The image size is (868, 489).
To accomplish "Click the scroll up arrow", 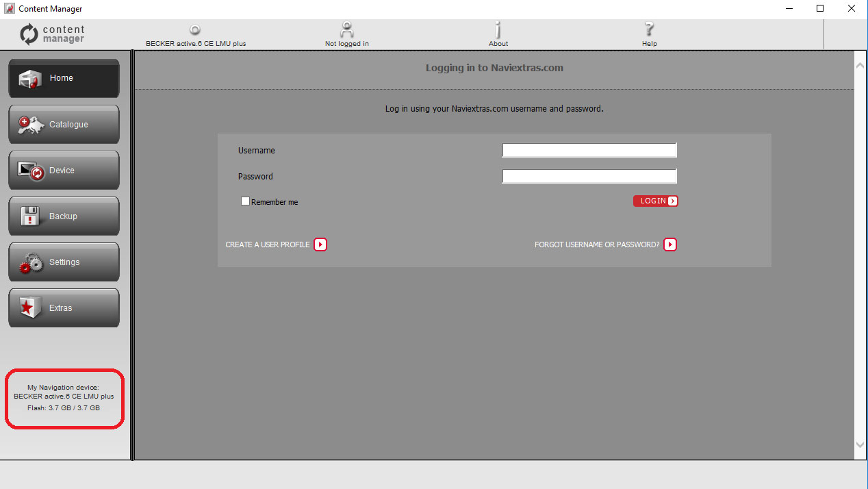I will coord(860,65).
